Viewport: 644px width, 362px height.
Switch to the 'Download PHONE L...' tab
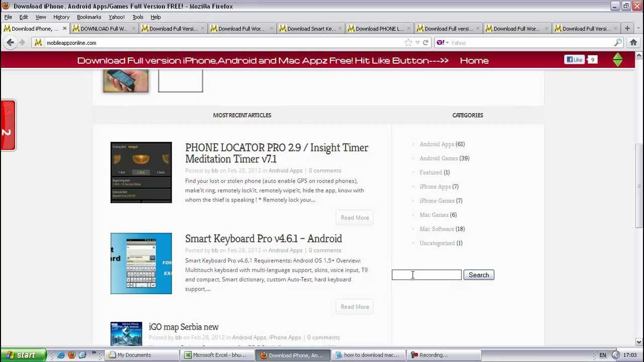point(379,29)
